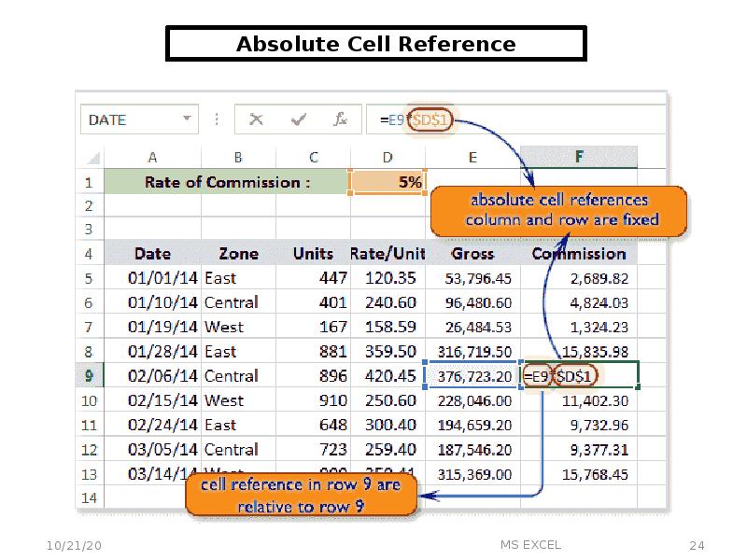Click the Enter checkmark icon in formula bar

300,119
